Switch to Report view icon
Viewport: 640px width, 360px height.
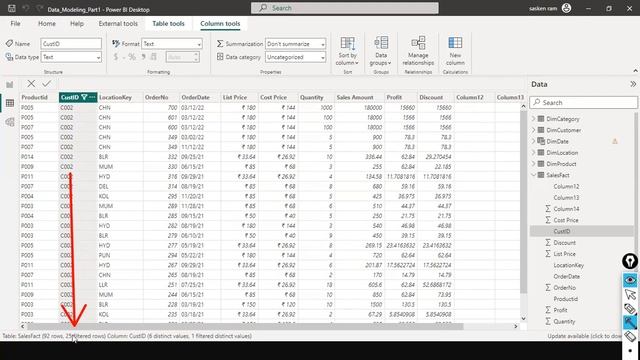point(10,84)
